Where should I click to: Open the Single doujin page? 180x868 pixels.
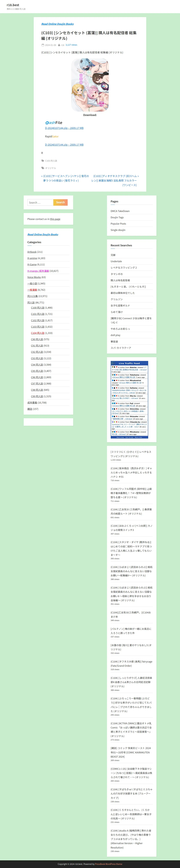click(x=118, y=230)
